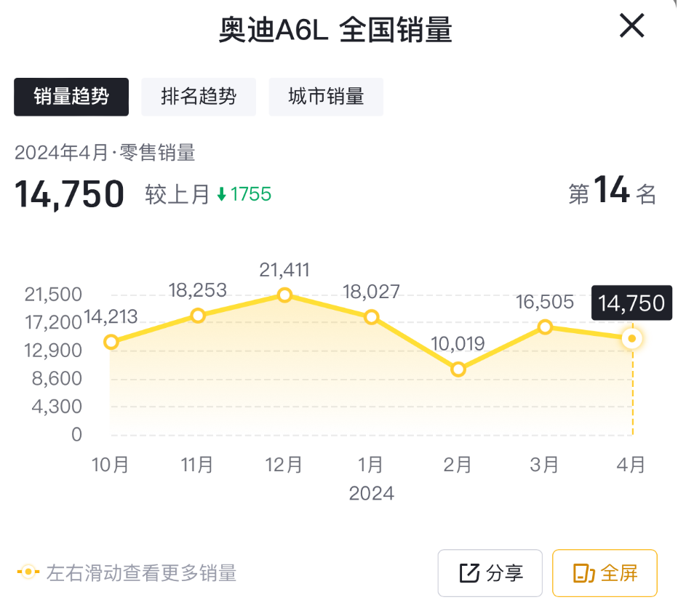Click the dotted legend indicator icon
The image size is (678, 616).
pyautogui.click(x=27, y=572)
